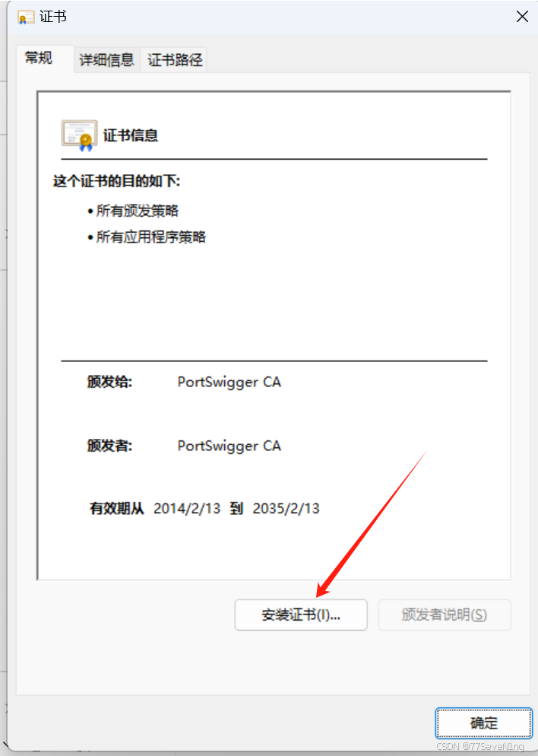This screenshot has width=538, height=756.
Task: Click the 所有应用程序策略 list entry
Action: click(x=150, y=237)
